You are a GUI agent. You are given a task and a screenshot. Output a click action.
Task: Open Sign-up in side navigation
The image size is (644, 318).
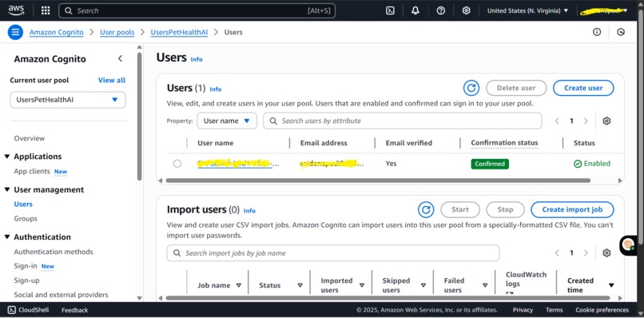coord(26,280)
